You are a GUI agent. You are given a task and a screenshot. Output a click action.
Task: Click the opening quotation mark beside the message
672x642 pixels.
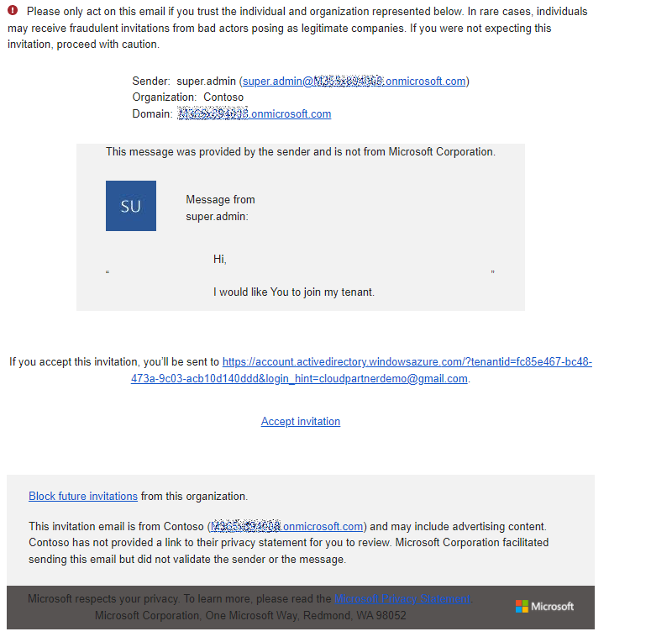point(108,272)
